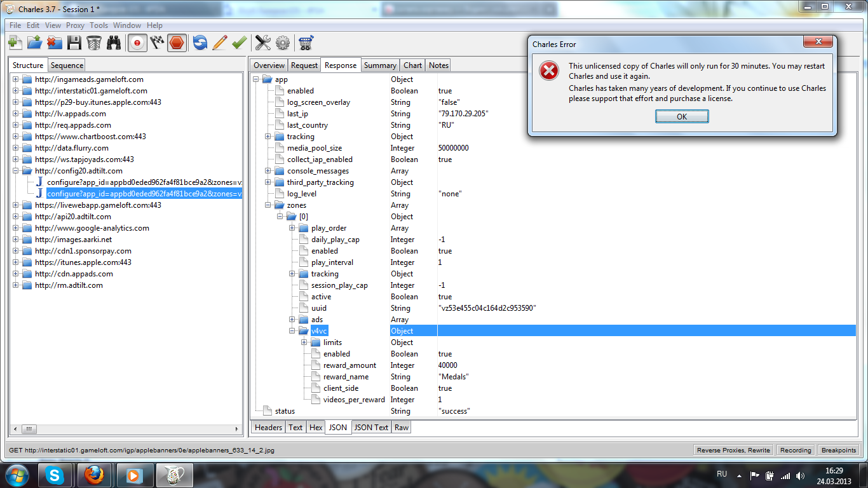Expand the play_order array
Viewport: 868px width, 488px height.
pyautogui.click(x=292, y=228)
